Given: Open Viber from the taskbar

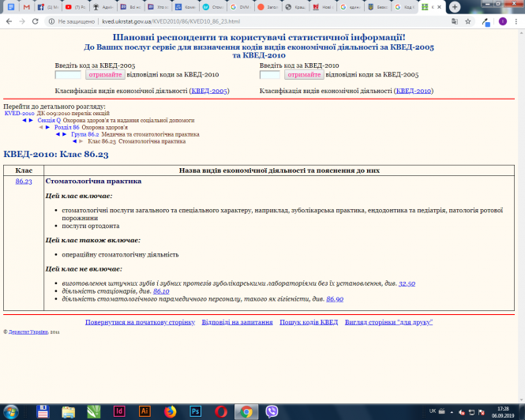Looking at the screenshot, I should [272, 411].
